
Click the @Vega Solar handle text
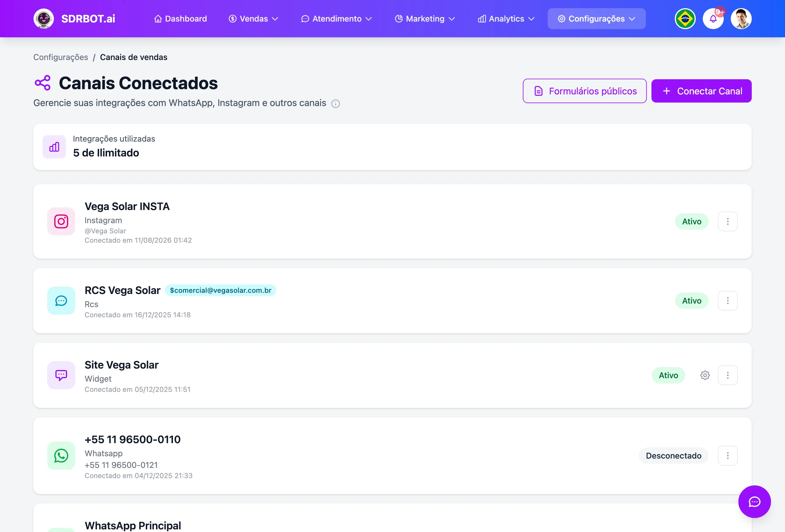click(105, 231)
